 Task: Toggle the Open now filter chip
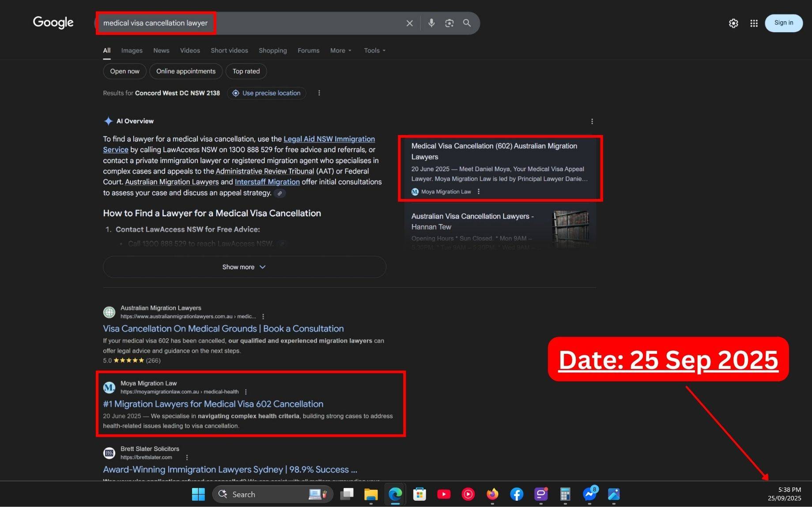(125, 71)
